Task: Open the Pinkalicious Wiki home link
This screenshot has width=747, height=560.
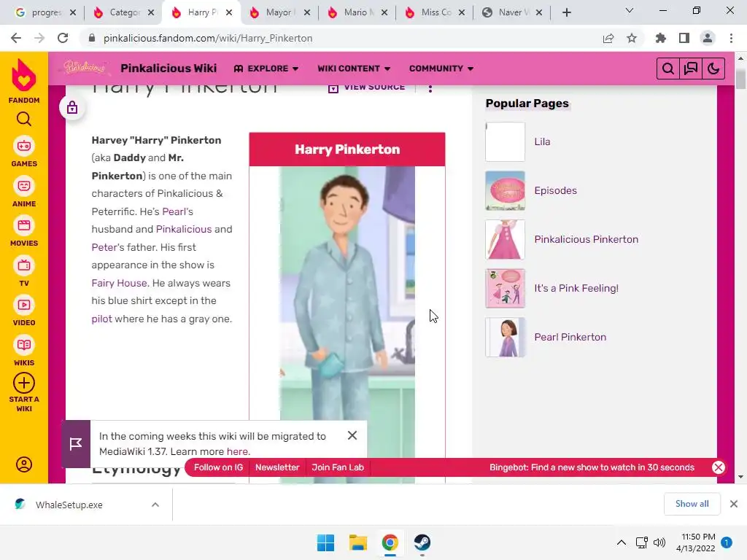Action: (x=169, y=68)
